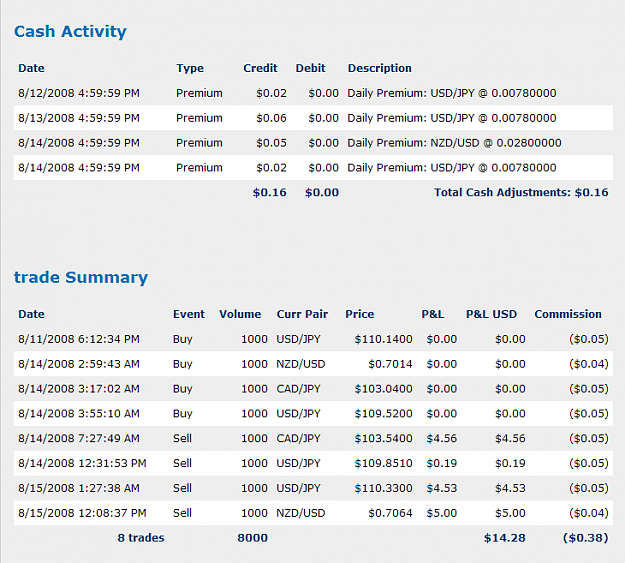
Task: Click the Description column header
Action: click(379, 68)
